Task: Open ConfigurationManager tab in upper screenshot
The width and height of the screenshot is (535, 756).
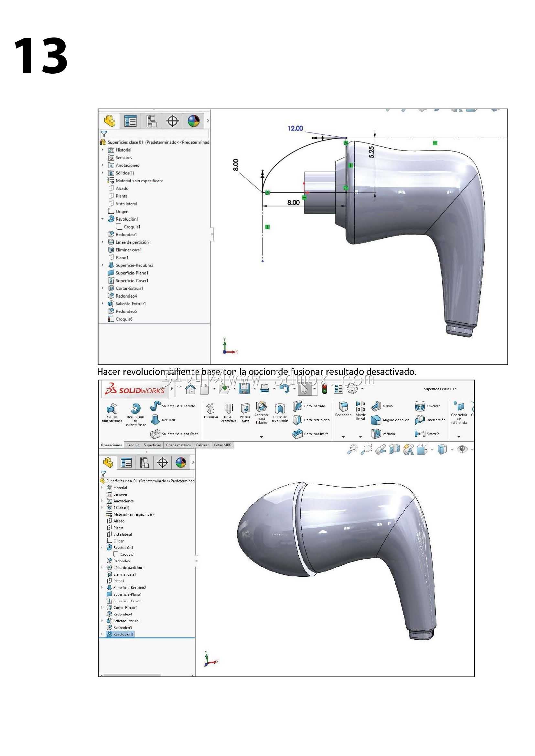Action: coord(152,121)
